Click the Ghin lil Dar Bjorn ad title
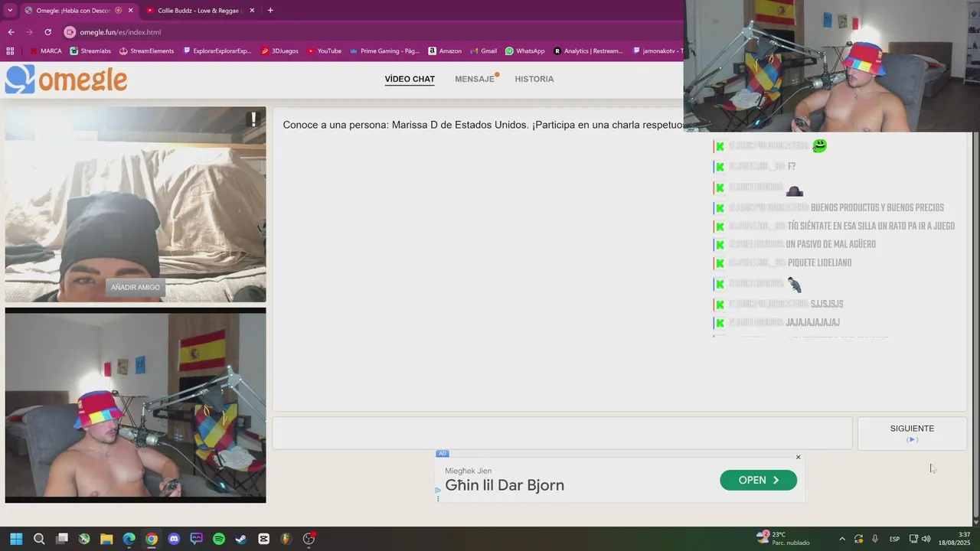Image resolution: width=980 pixels, height=551 pixels. (505, 485)
